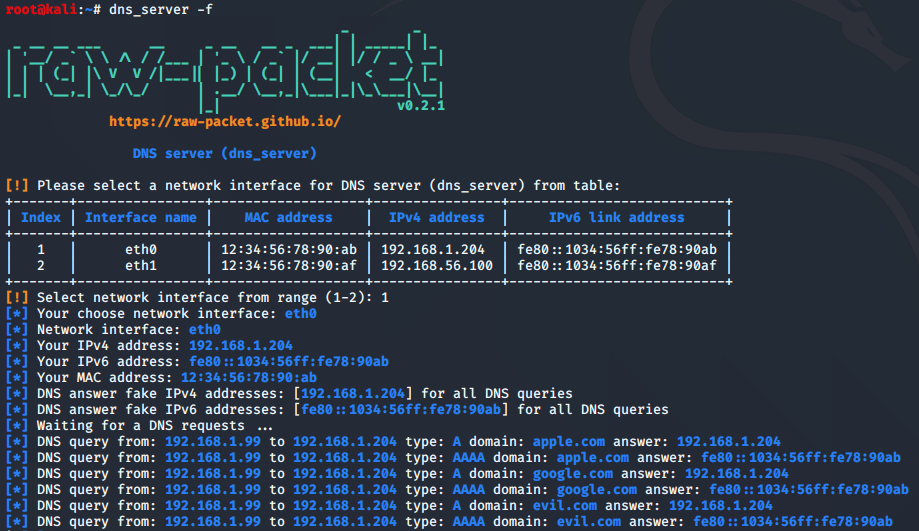
Task: Click the 'DNS server (dns_server)' title
Action: (224, 154)
